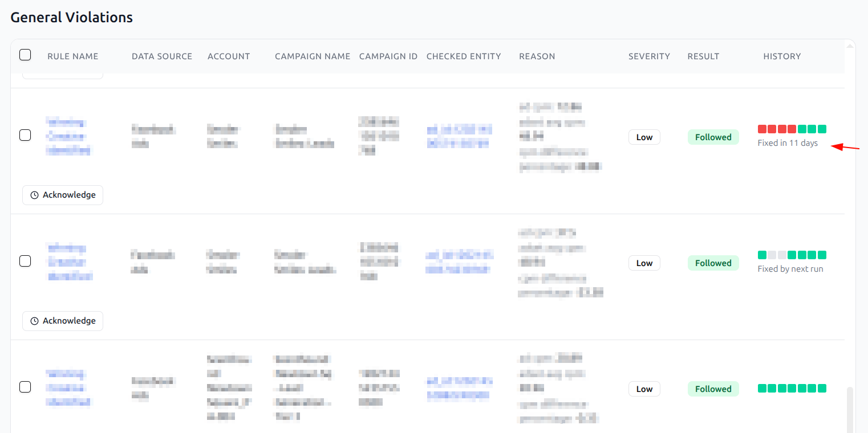The width and height of the screenshot is (868, 433).
Task: Click the General Violations heading
Action: click(72, 18)
